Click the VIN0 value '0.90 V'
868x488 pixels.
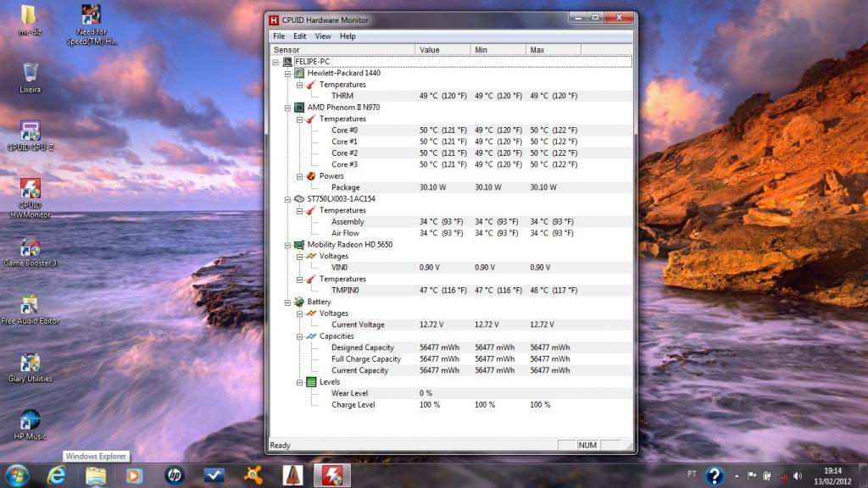430,267
